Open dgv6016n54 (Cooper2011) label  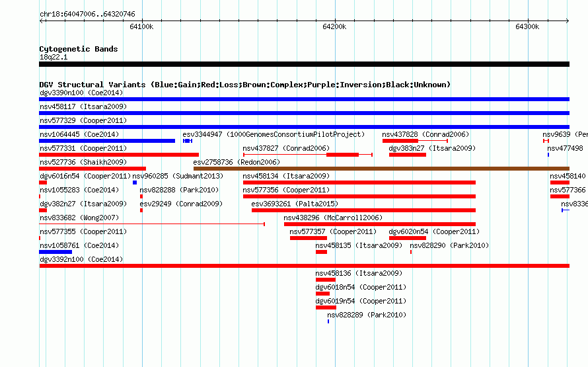tap(85, 176)
